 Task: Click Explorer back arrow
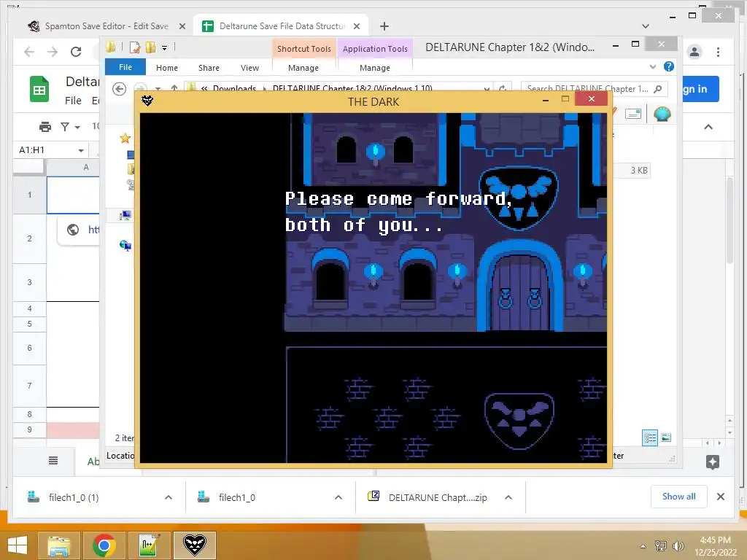119,88
